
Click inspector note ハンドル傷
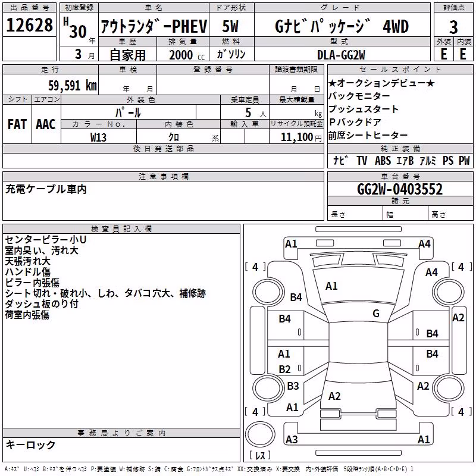point(27,272)
